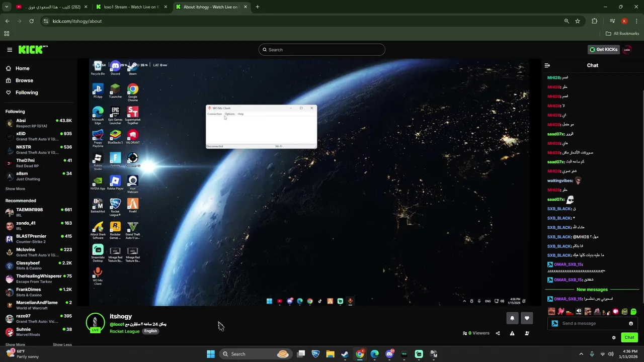Reload the kick.com page
Screen dimensions: 644x362
pos(31,21)
